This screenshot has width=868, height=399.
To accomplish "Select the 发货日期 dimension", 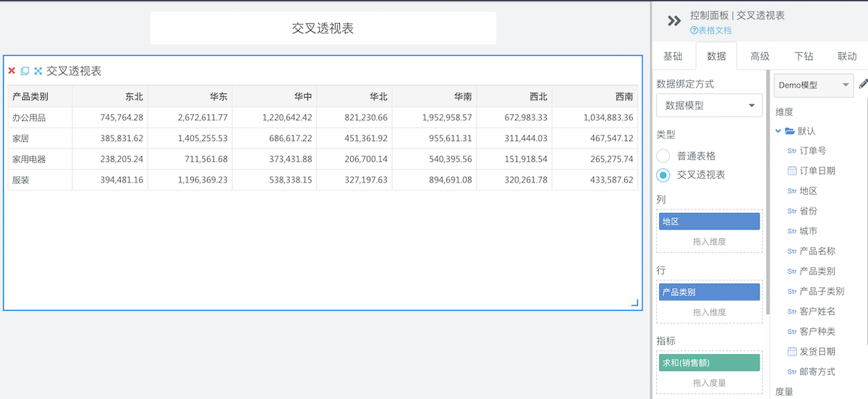I will (x=817, y=351).
